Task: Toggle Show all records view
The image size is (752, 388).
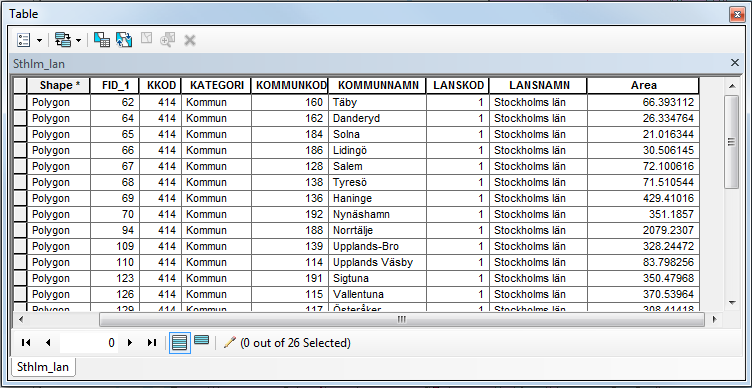Action: point(179,343)
